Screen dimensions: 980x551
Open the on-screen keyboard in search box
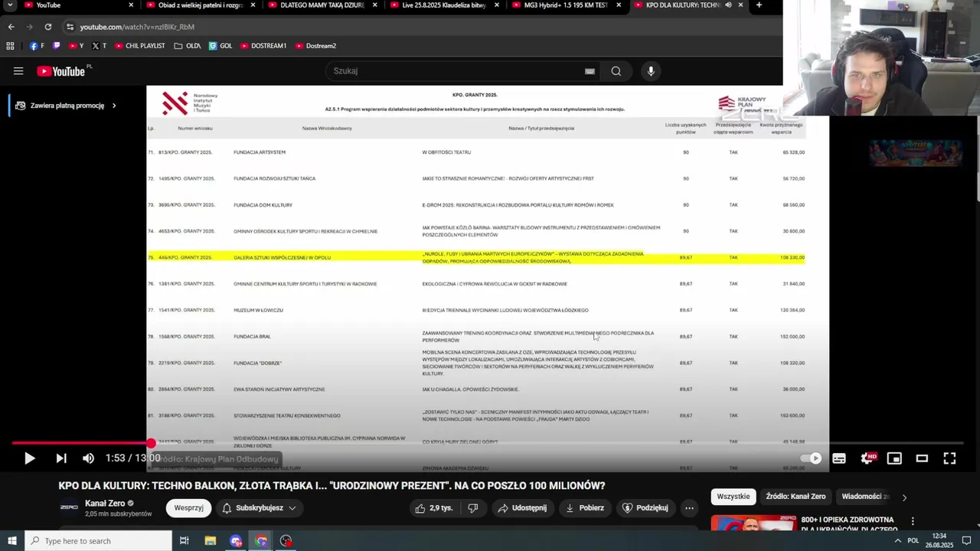(x=590, y=71)
